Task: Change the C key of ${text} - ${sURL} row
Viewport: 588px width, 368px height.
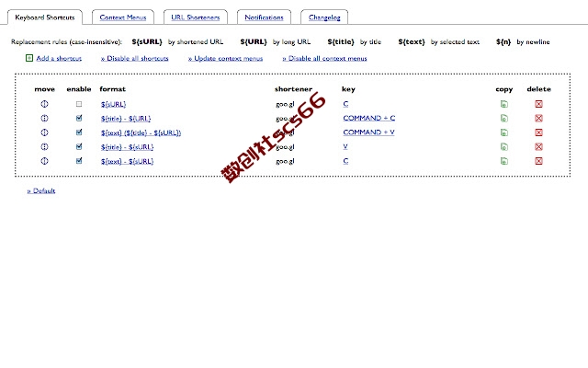Action: (345, 161)
